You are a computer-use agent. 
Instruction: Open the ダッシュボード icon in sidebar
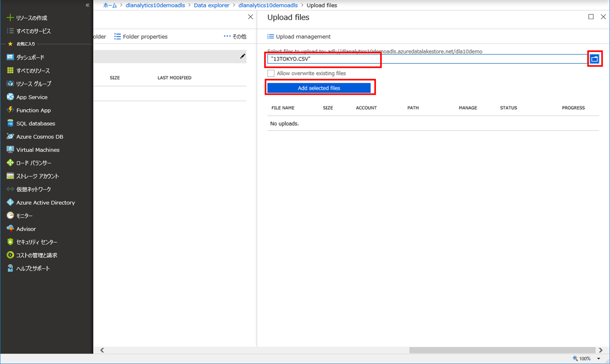(10, 57)
